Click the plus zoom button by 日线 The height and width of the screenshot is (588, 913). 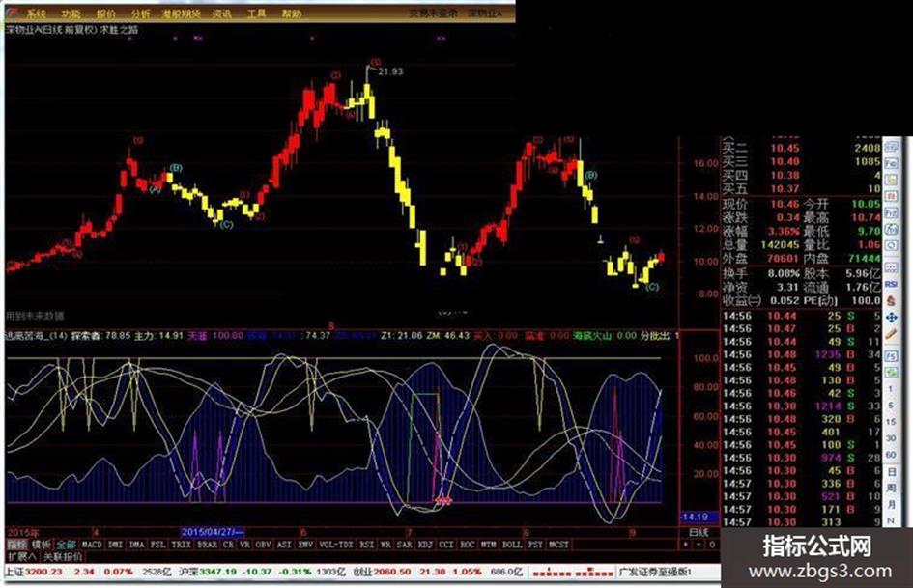point(686,545)
